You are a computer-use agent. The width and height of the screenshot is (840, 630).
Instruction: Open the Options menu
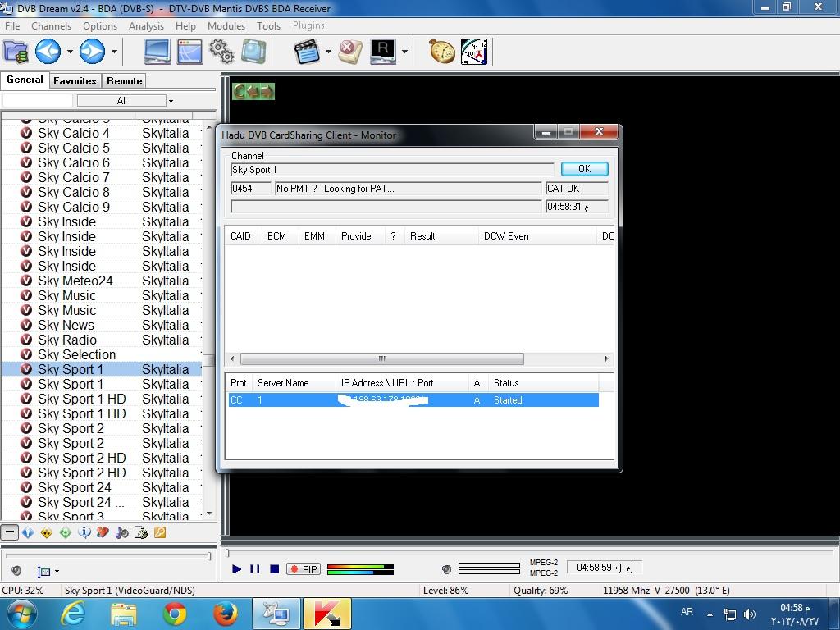(x=99, y=25)
